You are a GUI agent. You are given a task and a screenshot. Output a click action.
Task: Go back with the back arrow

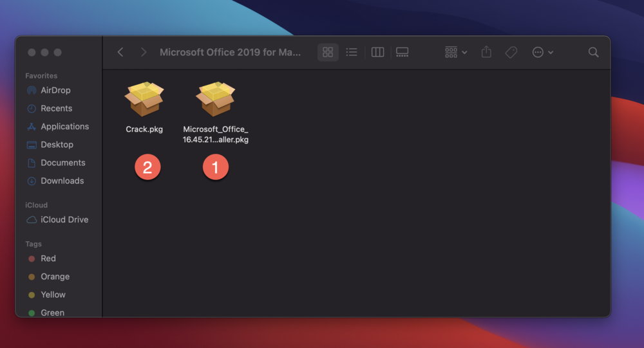120,52
